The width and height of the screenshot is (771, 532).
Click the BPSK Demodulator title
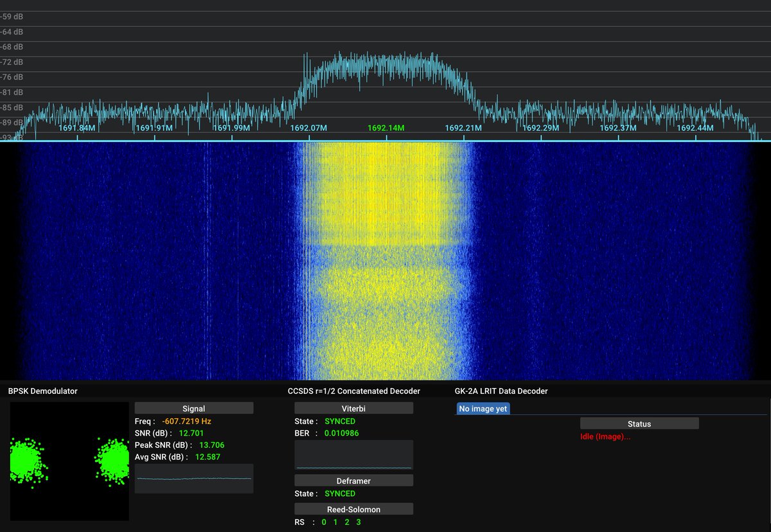coord(42,391)
